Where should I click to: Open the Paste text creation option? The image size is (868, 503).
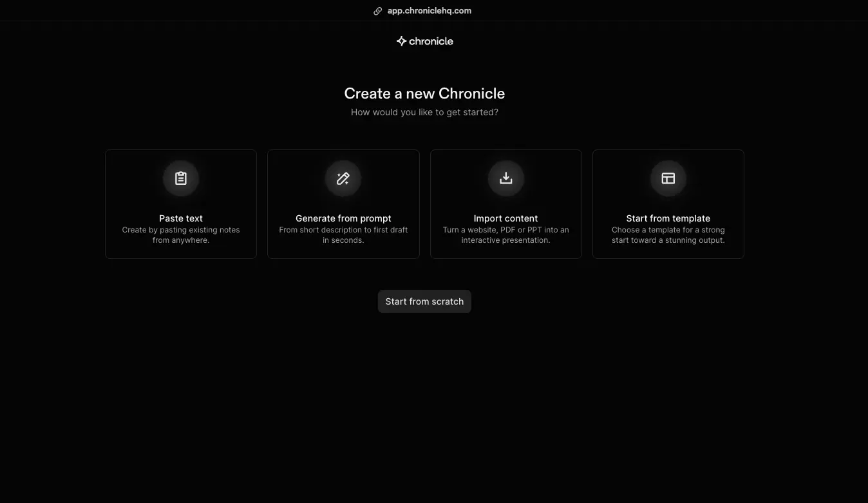click(x=181, y=204)
